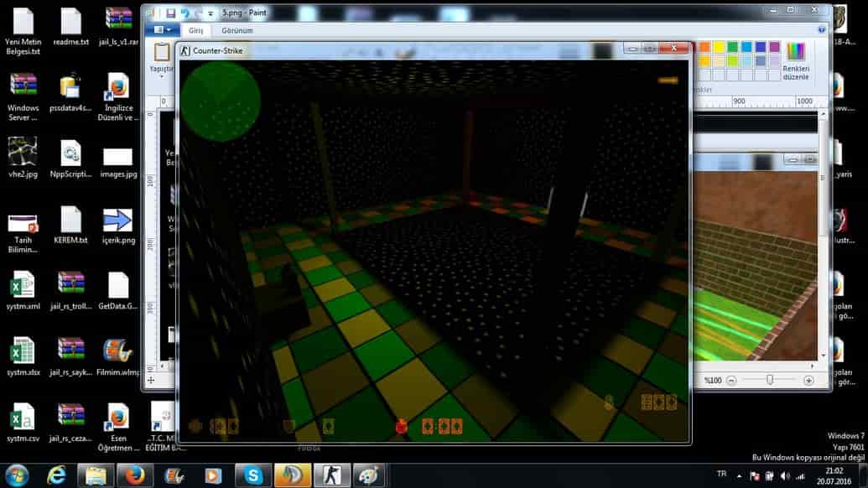Select the Giriş ribbon tab

[195, 30]
